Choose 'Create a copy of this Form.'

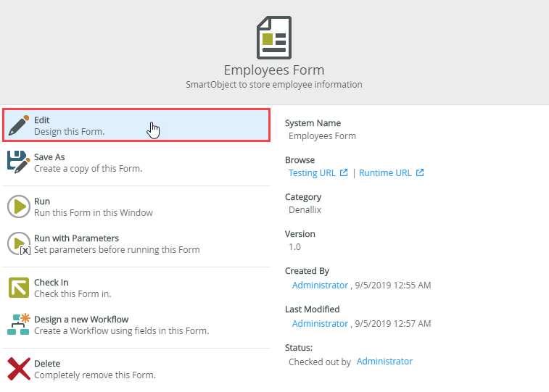coord(88,169)
